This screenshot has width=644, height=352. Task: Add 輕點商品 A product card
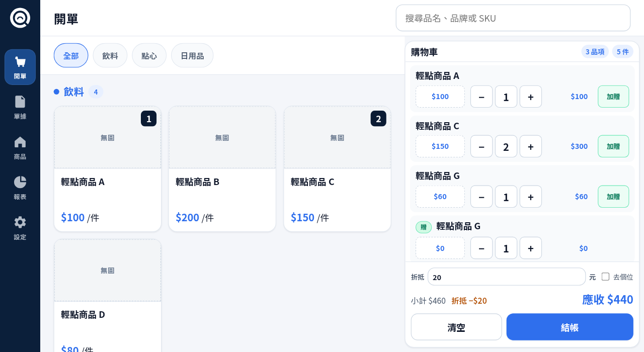point(108,169)
